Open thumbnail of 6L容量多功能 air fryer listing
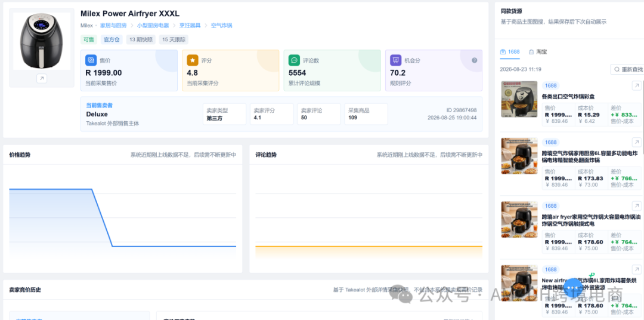Image resolution: width=644 pixels, height=320 pixels. 519,156
